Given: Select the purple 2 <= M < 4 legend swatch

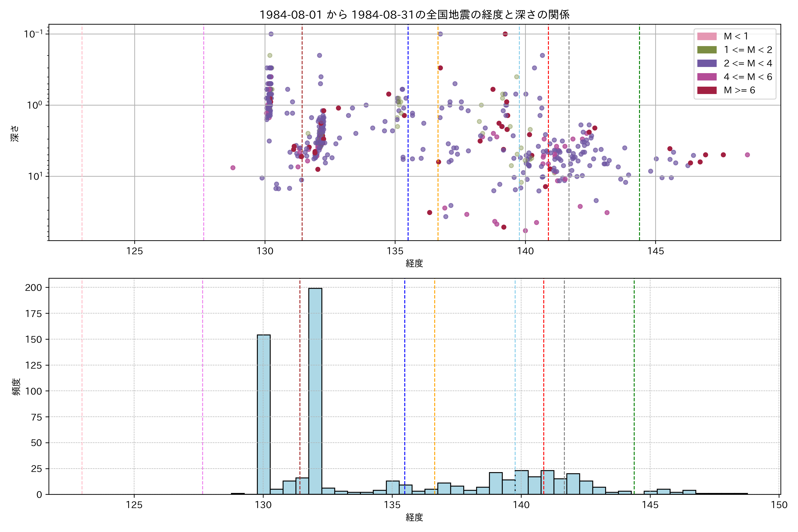Looking at the screenshot, I should (x=707, y=63).
